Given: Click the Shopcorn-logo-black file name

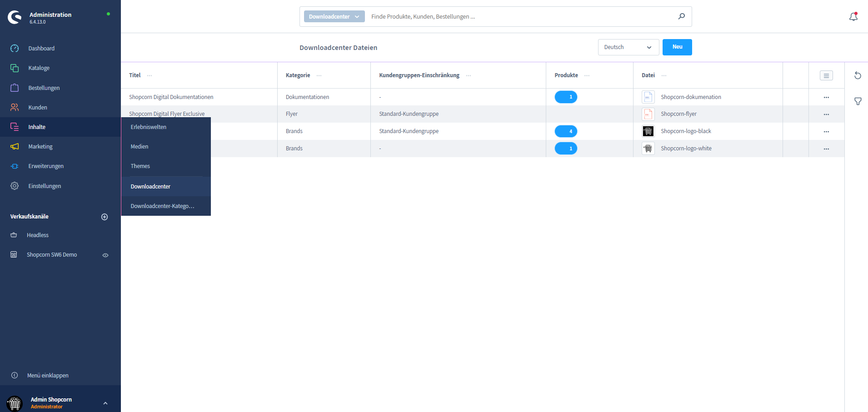Looking at the screenshot, I should [686, 131].
